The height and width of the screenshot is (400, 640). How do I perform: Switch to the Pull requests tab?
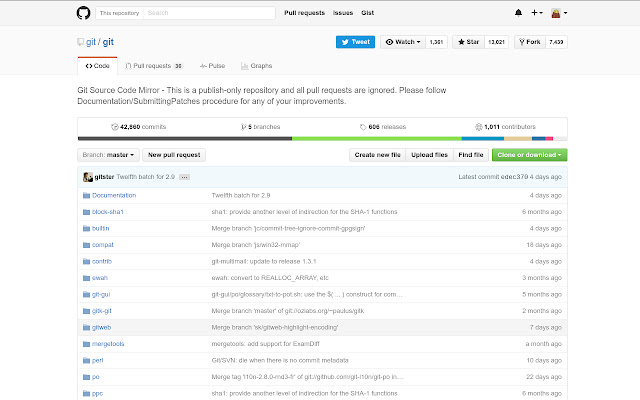click(x=154, y=66)
